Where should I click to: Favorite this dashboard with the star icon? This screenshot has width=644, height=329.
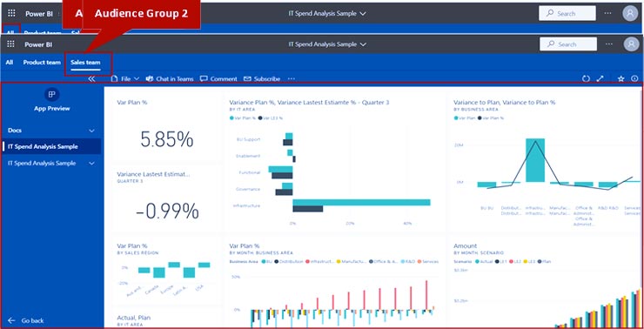tap(621, 78)
